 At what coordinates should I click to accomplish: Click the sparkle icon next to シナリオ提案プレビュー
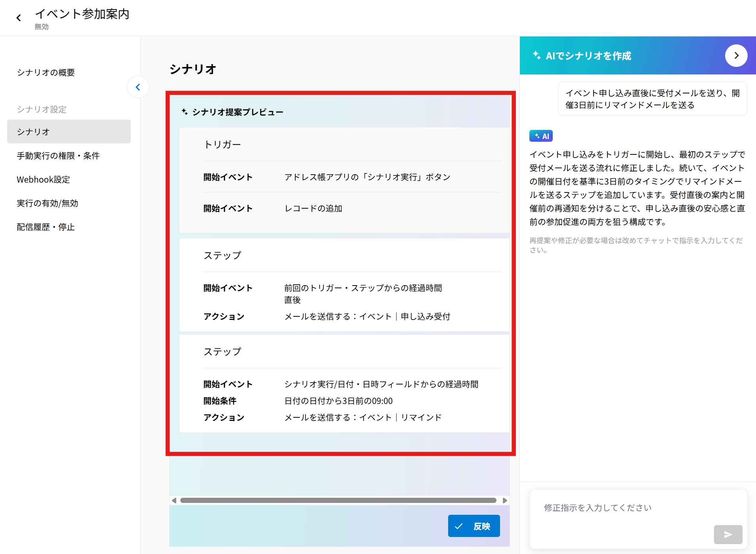click(x=185, y=112)
